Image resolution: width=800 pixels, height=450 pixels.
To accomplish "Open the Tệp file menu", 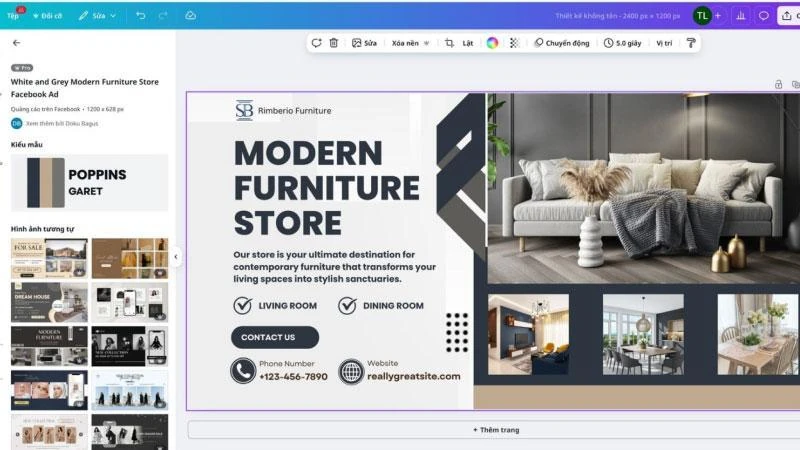I will click(13, 16).
